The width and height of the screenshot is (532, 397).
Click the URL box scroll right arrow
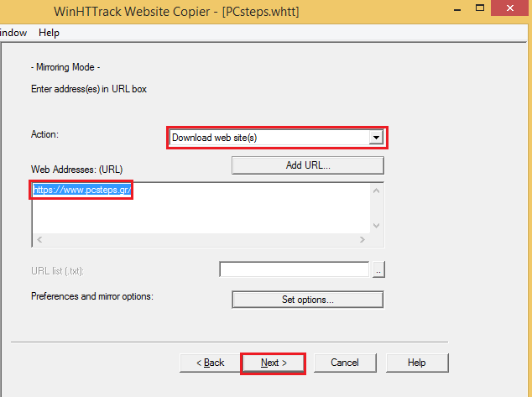click(x=362, y=239)
